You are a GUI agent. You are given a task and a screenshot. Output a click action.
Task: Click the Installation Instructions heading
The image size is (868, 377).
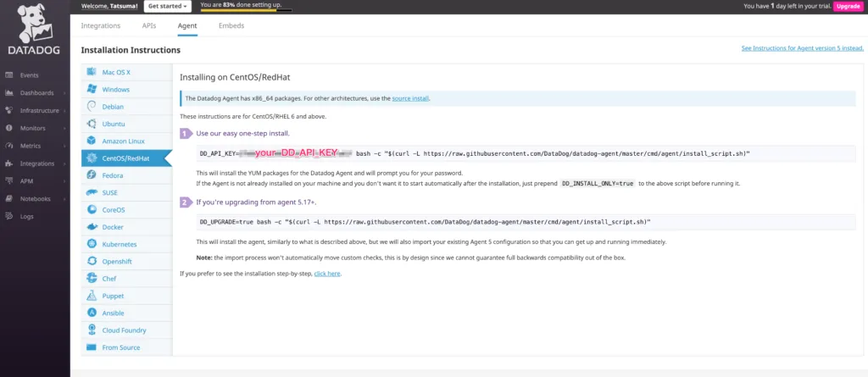coord(131,50)
